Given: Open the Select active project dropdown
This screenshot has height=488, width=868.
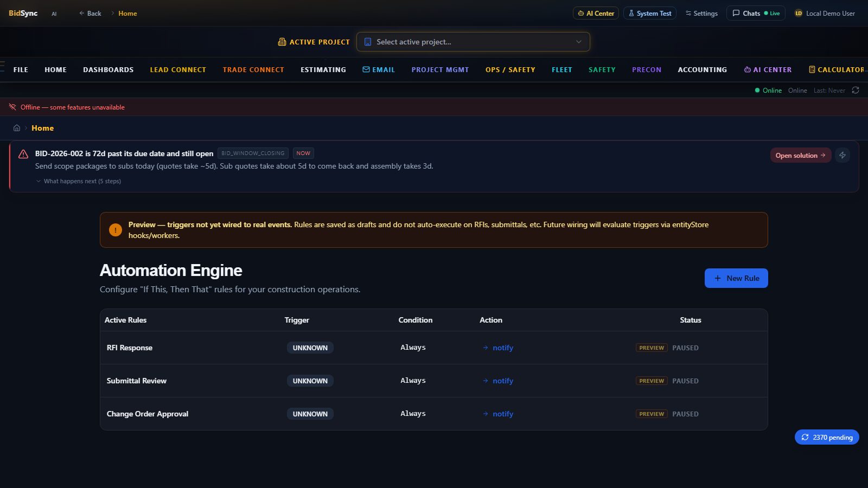Looking at the screenshot, I should pos(473,42).
